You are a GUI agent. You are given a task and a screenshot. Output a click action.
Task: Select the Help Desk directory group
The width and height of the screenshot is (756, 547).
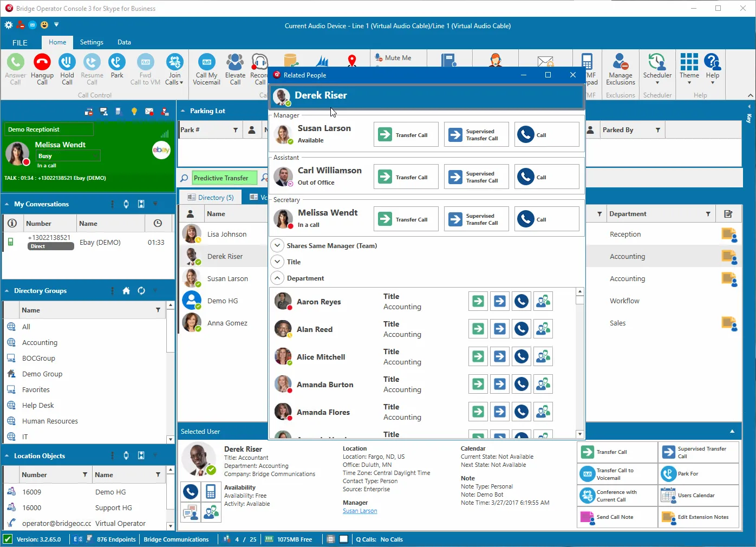38,405
